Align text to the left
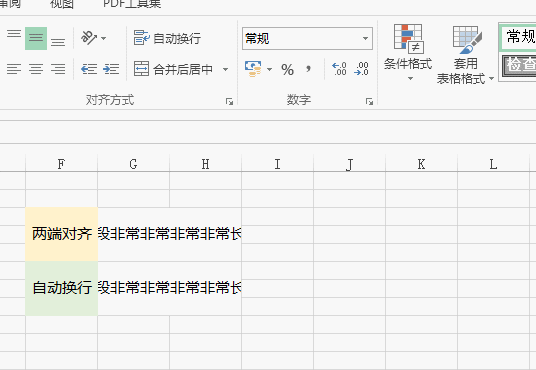This screenshot has width=536, height=370. pos(14,69)
